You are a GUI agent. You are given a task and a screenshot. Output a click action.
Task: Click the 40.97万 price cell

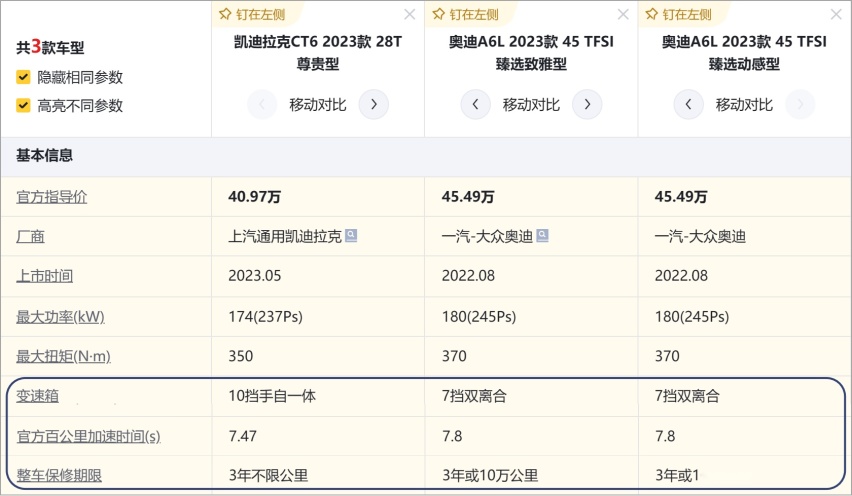coord(254,197)
